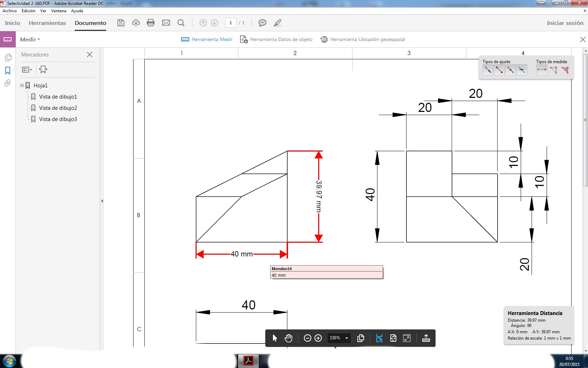This screenshot has width=588, height=368.
Task: Go to next page arrow
Action: [214, 23]
